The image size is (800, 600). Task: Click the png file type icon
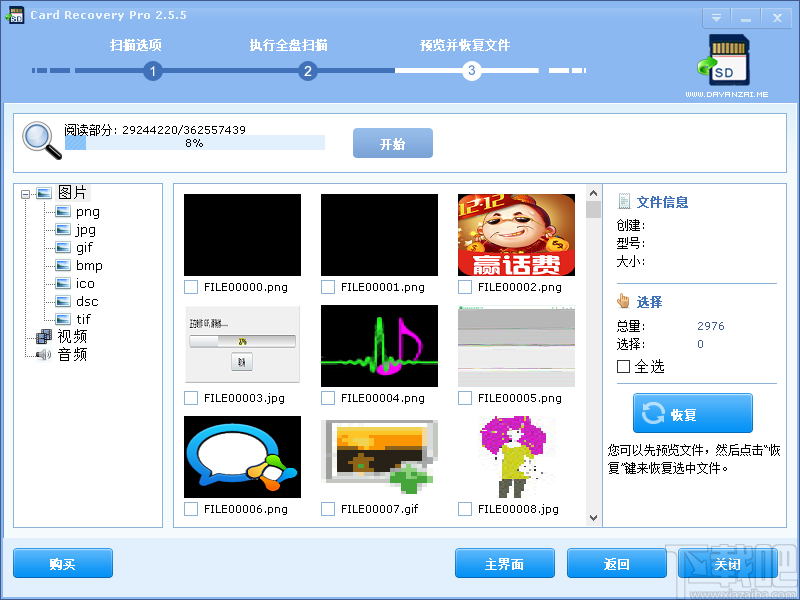coord(63,211)
